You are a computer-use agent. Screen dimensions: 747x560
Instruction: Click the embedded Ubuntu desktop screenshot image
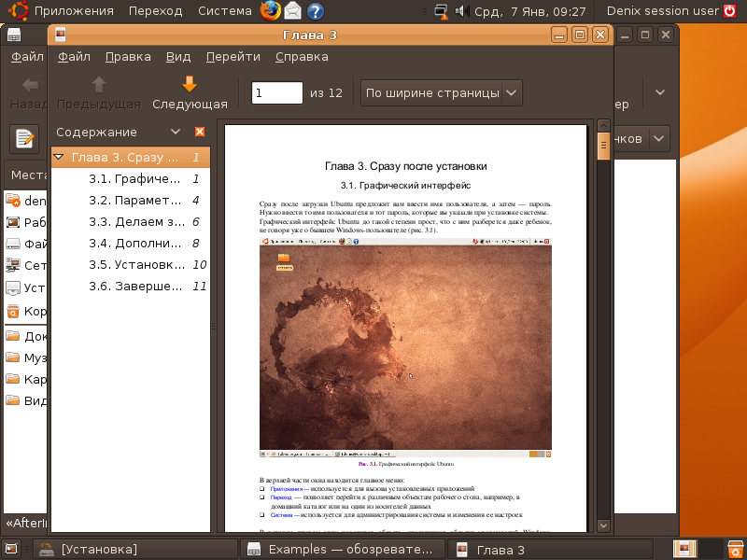point(405,347)
